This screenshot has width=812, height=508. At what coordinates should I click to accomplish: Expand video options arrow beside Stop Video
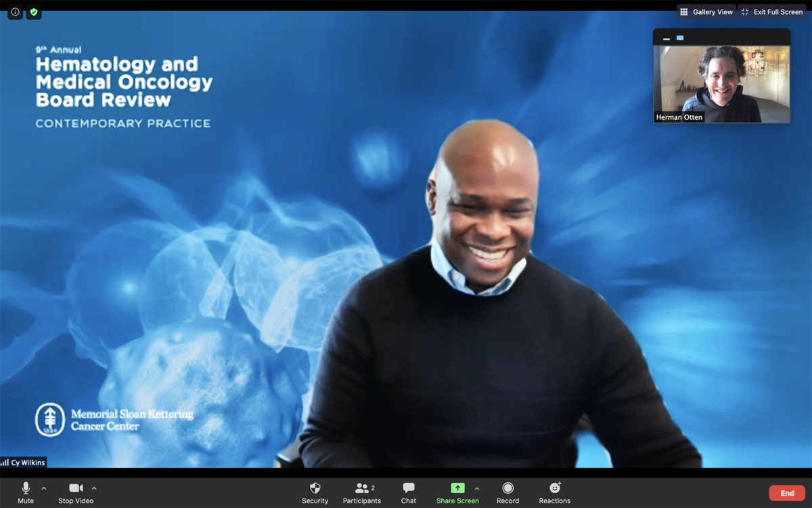(94, 488)
